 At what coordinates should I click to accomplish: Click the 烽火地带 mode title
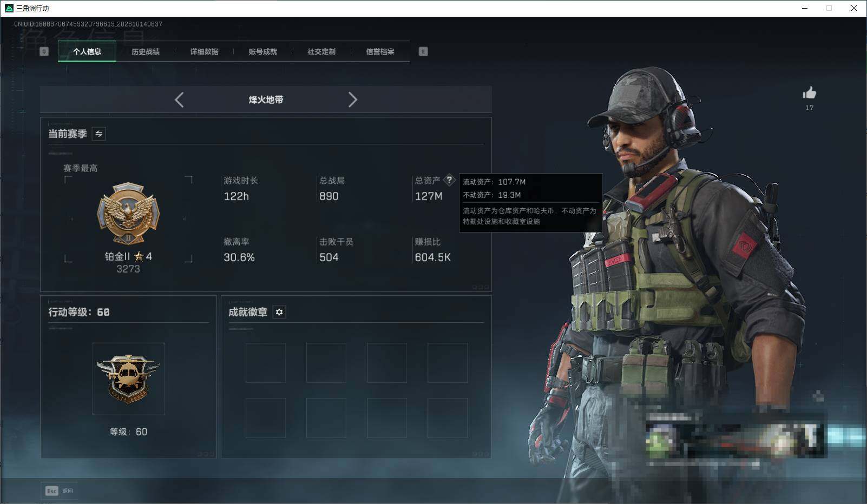(266, 100)
